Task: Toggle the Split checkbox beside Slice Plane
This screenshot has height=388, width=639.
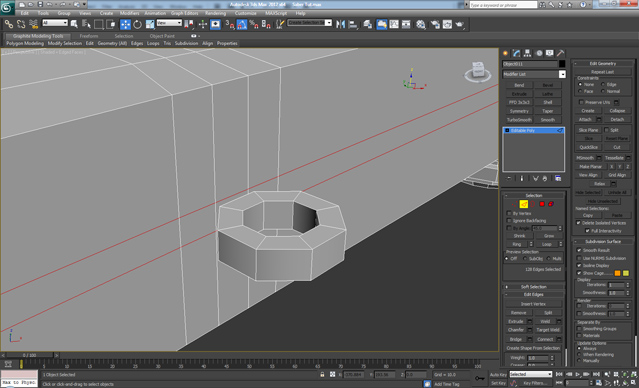Action: click(606, 130)
